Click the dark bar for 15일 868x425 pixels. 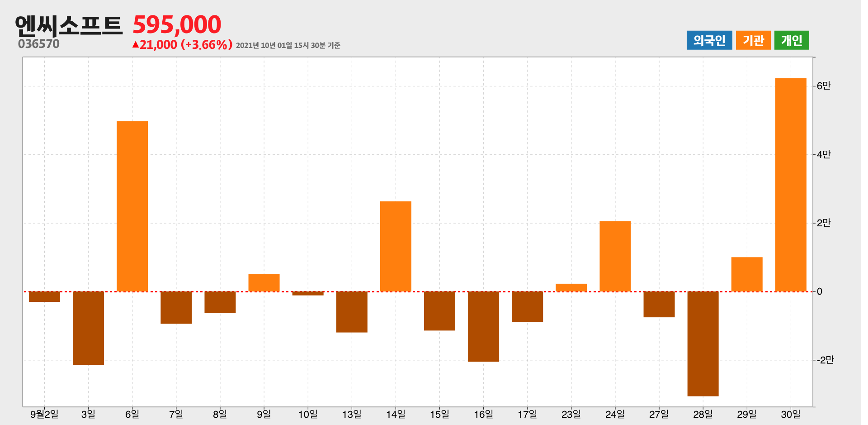click(439, 311)
